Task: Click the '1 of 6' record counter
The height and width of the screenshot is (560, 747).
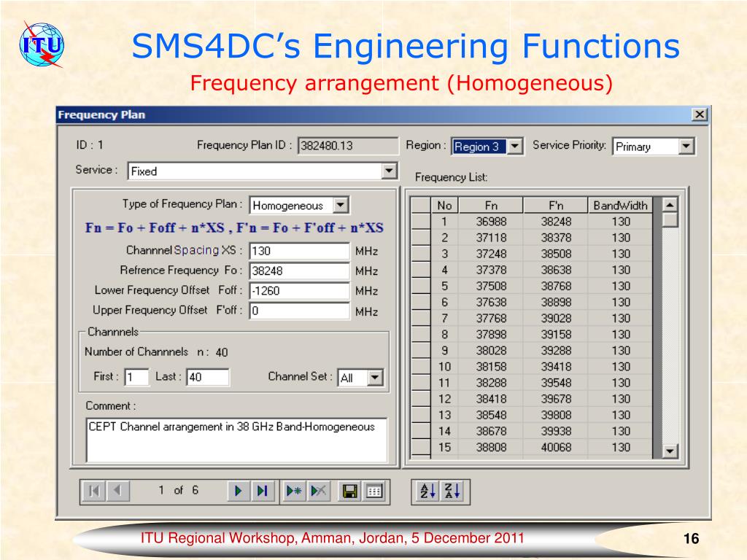Action: click(179, 491)
